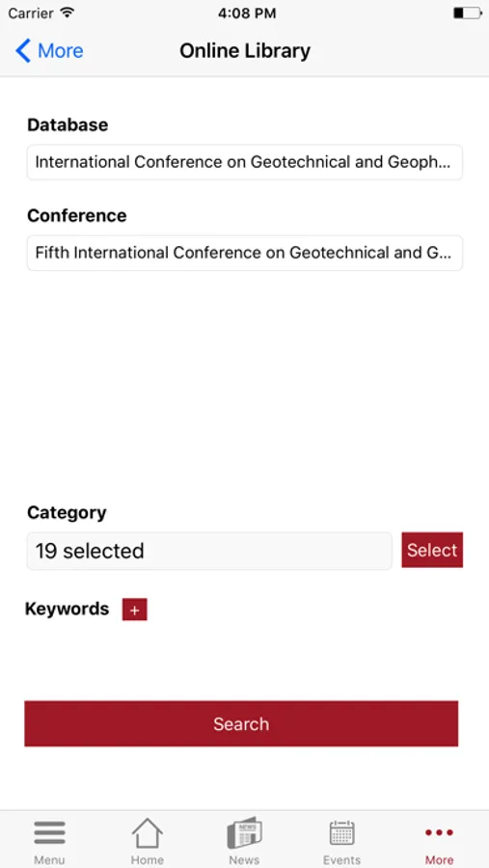Click the red Select button
The height and width of the screenshot is (868, 489).
click(x=432, y=550)
